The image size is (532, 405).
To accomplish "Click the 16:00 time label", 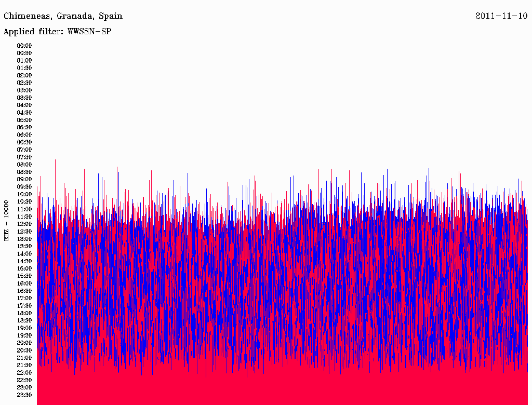I will [24, 283].
